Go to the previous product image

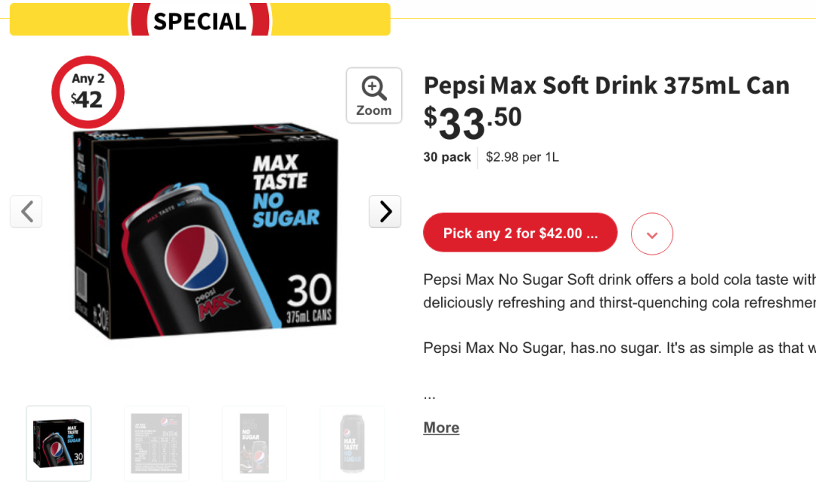26,212
